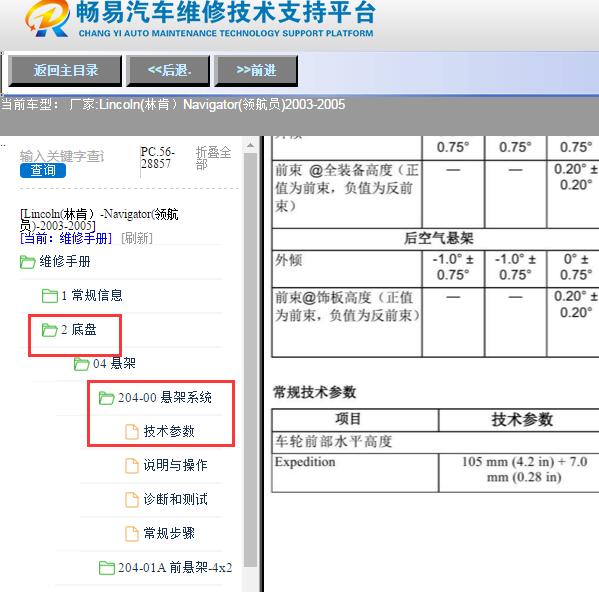Click the page icon beside 常规步骤

click(x=132, y=534)
